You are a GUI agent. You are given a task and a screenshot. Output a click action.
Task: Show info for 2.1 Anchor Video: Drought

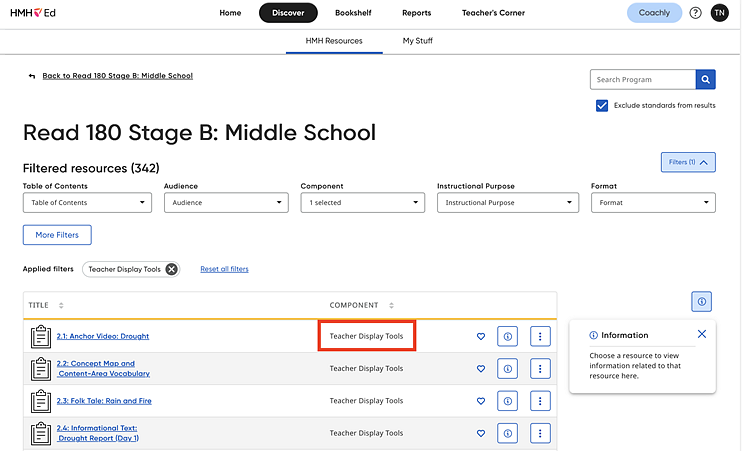(507, 336)
